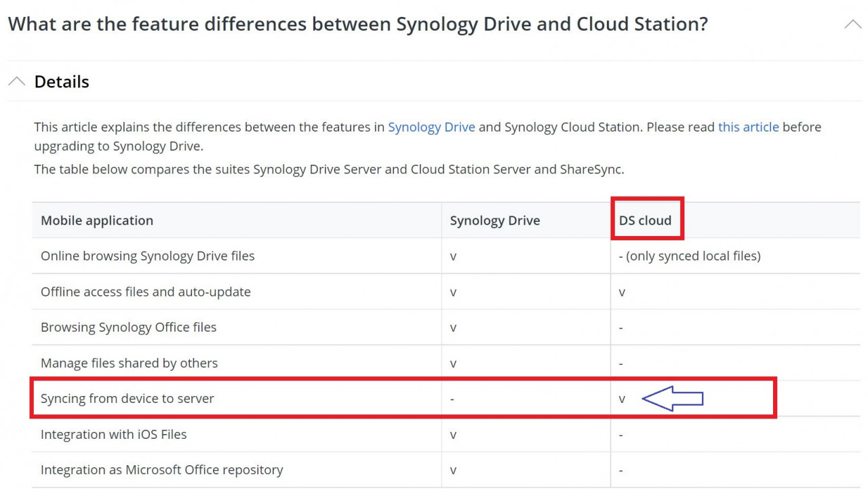
Task: Click the highlighted DS cloud header
Action: coord(644,220)
